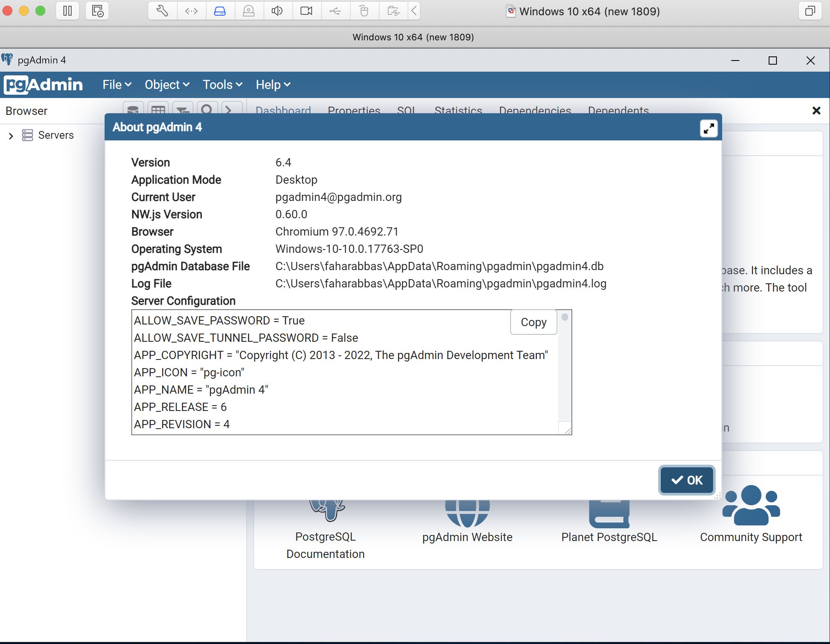Copy the server configuration text

[x=533, y=322]
